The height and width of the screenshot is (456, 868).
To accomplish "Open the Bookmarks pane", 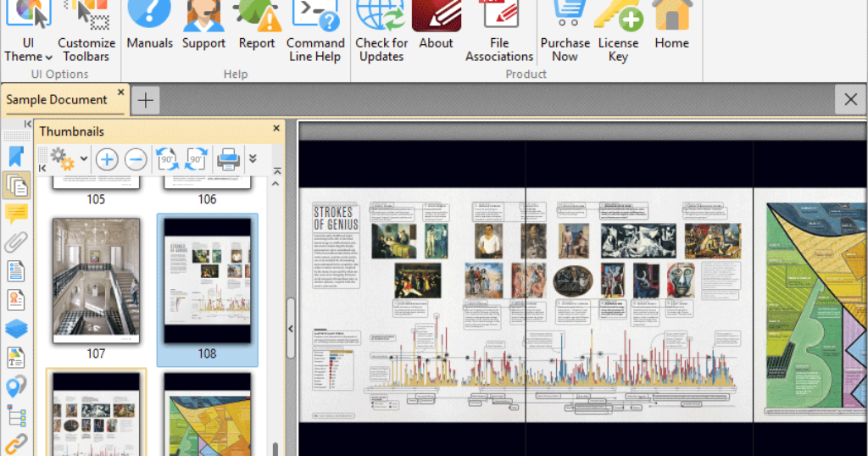I will pyautogui.click(x=16, y=157).
